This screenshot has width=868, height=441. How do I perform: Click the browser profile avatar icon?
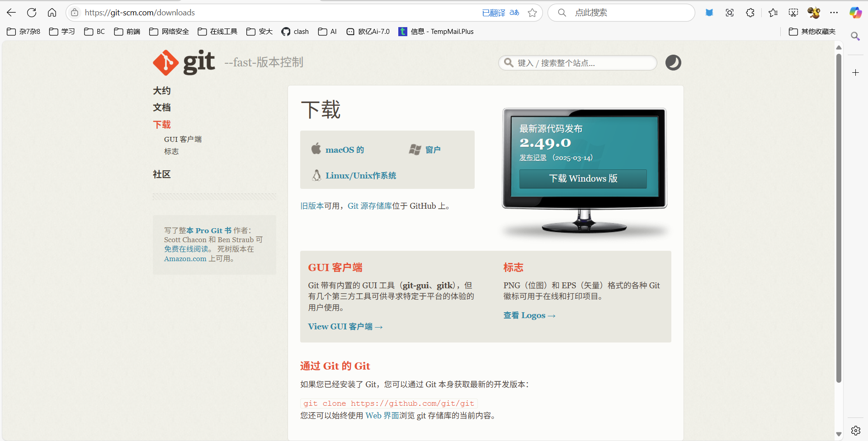point(814,13)
